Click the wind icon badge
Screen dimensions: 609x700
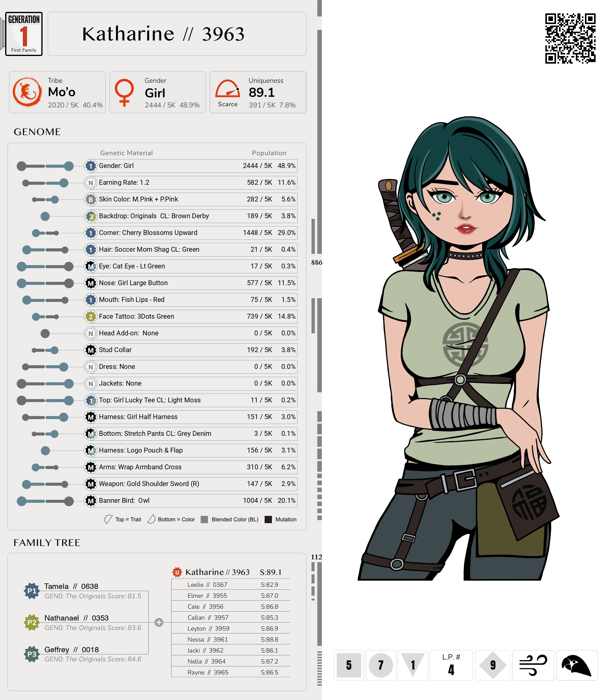533,665
